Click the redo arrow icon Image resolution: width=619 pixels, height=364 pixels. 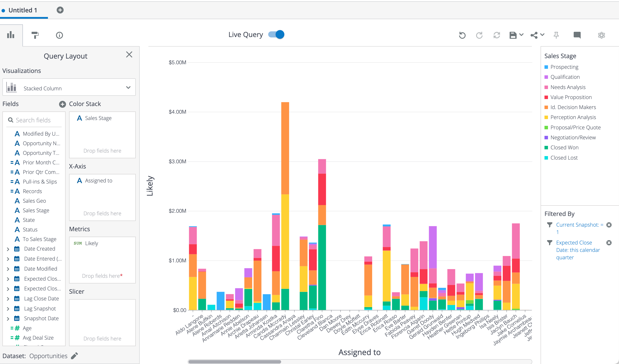point(479,35)
